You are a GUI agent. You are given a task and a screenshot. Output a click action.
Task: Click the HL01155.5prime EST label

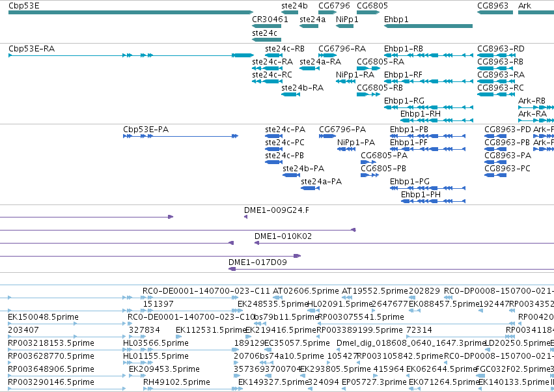[156, 356]
